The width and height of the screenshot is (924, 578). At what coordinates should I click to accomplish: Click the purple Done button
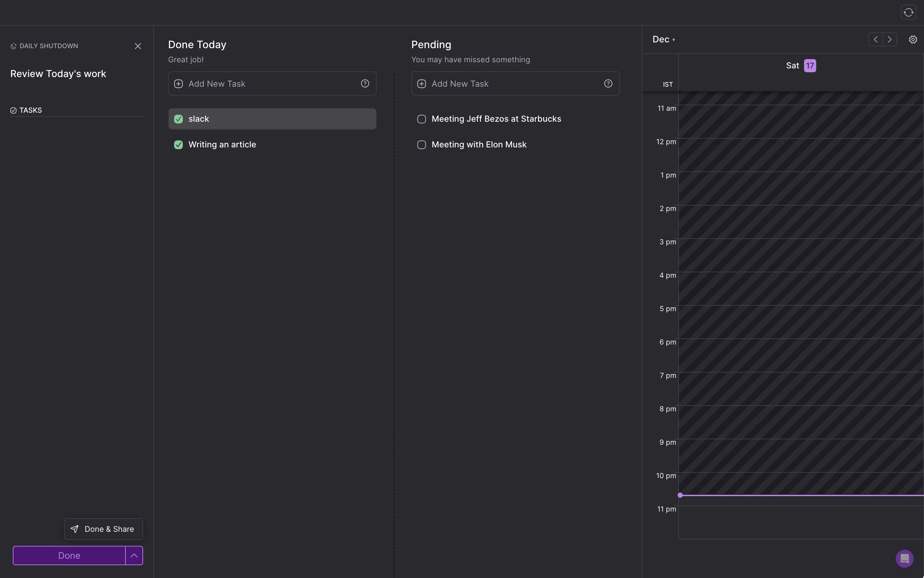[69, 556]
